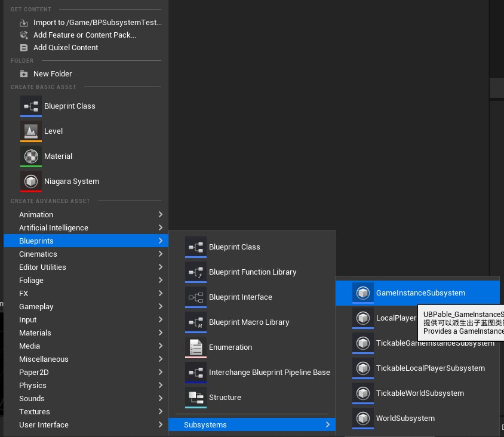Click the Structure asset icon
The width and height of the screenshot is (504, 437).
(x=196, y=397)
